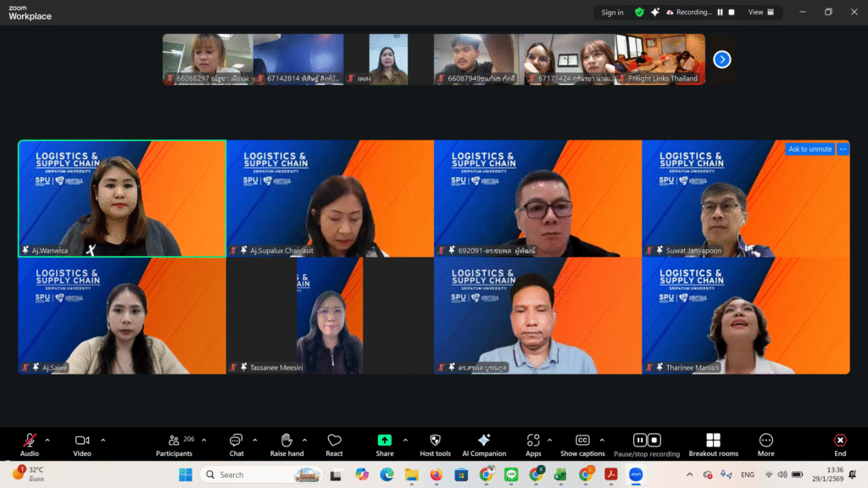868x488 pixels.
Task: Stop the recording in the top bar
Action: [732, 13]
